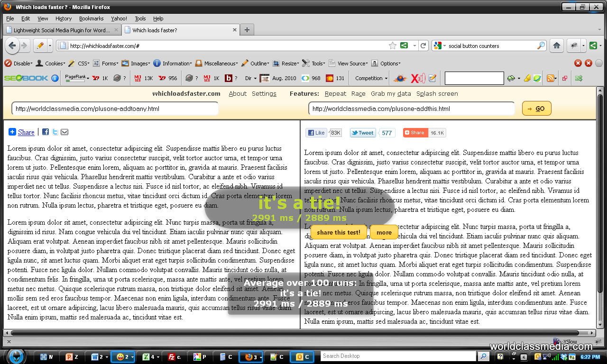Screen dimensions: 607x364
Task: Bookmark page using the star icon
Action: tap(392, 45)
